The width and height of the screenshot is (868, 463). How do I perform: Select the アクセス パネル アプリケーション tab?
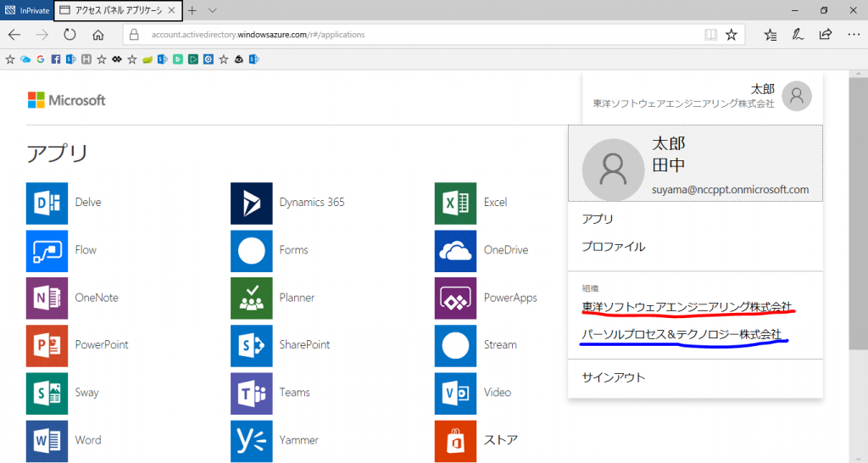click(x=118, y=10)
